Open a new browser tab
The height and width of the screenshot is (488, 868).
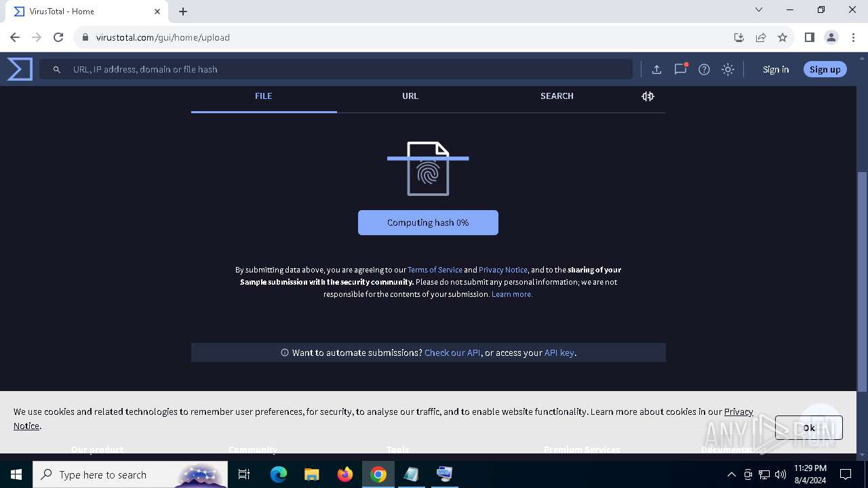pos(183,12)
